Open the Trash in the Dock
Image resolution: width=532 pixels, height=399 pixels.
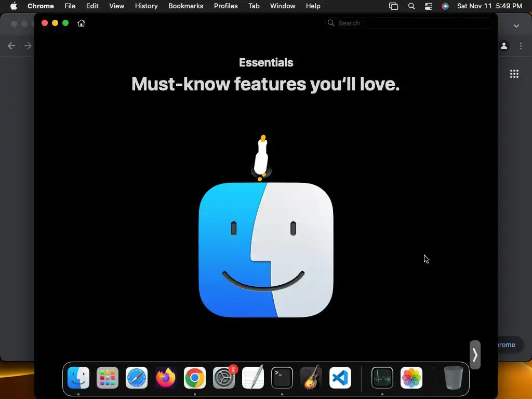pos(453,378)
